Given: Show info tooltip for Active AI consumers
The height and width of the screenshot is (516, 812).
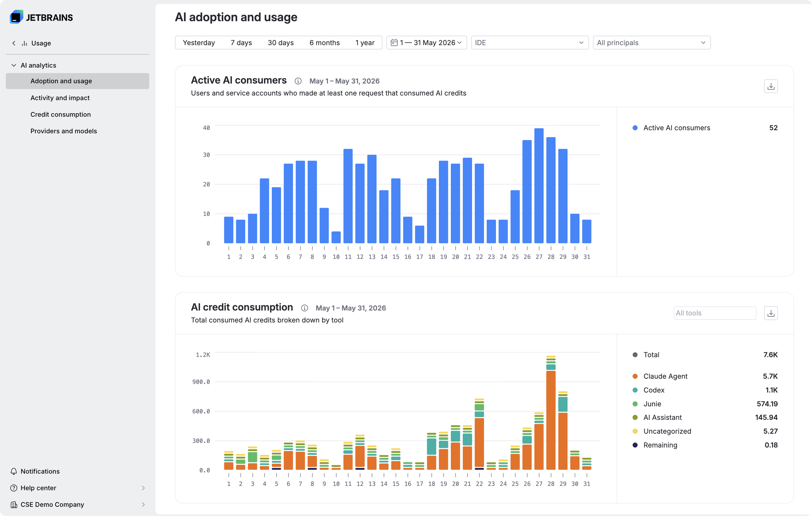Looking at the screenshot, I should 298,81.
